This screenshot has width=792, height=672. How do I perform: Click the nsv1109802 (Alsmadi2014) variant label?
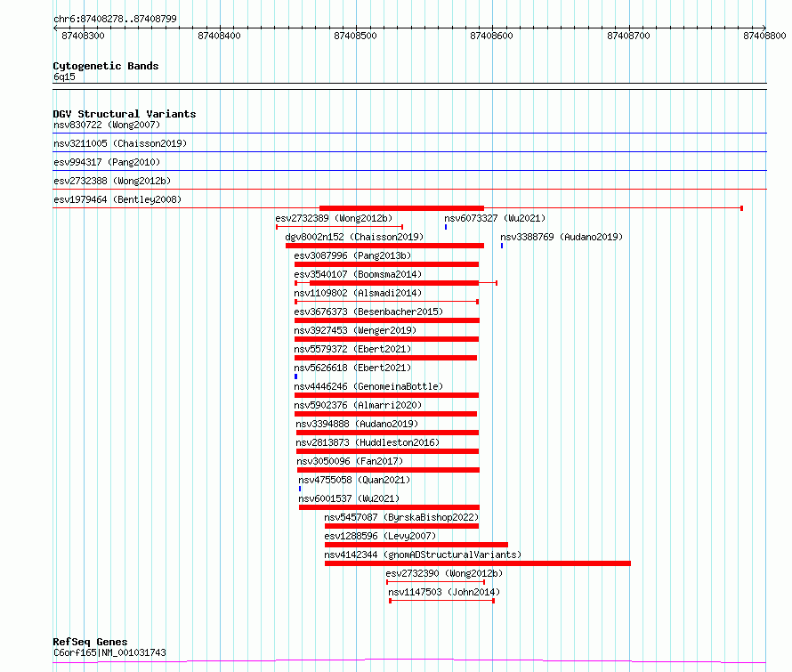coord(358,293)
